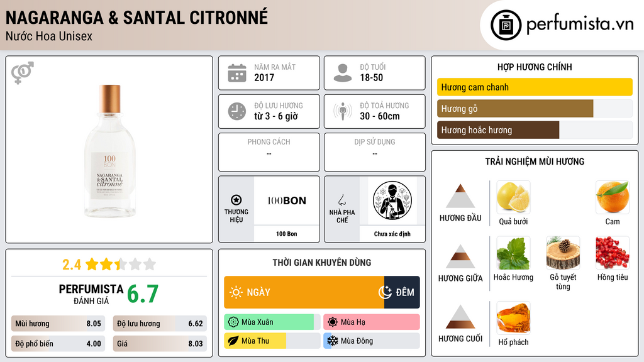Click the spring flower icon for Mùa Xuân

pyautogui.click(x=233, y=322)
